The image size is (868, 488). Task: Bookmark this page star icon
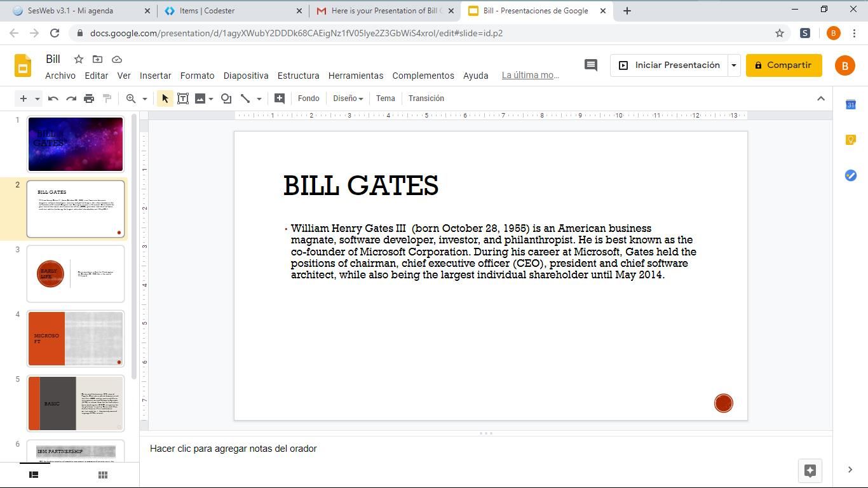coord(780,33)
